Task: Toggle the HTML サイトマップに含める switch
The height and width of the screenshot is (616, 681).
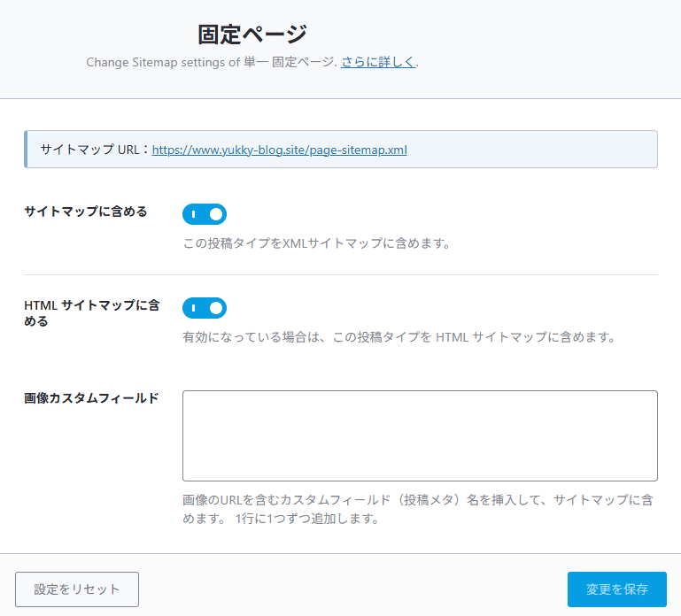Action: point(205,308)
